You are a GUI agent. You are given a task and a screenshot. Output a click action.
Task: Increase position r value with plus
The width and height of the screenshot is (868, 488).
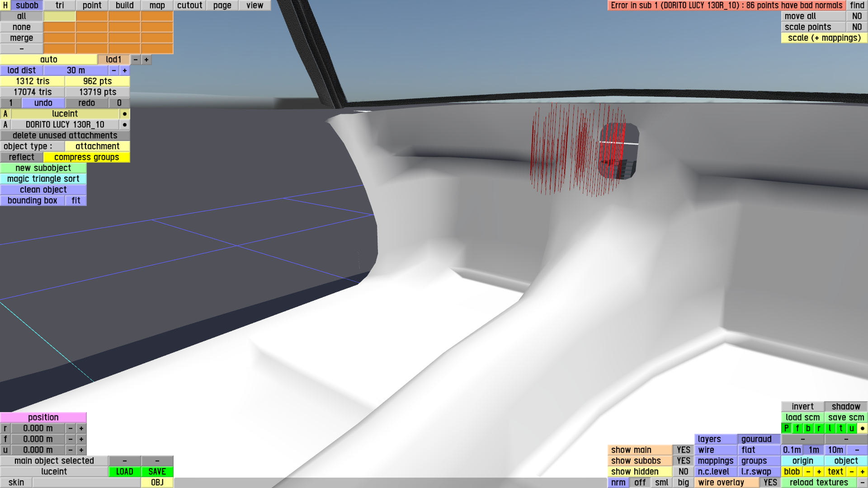pos(81,428)
